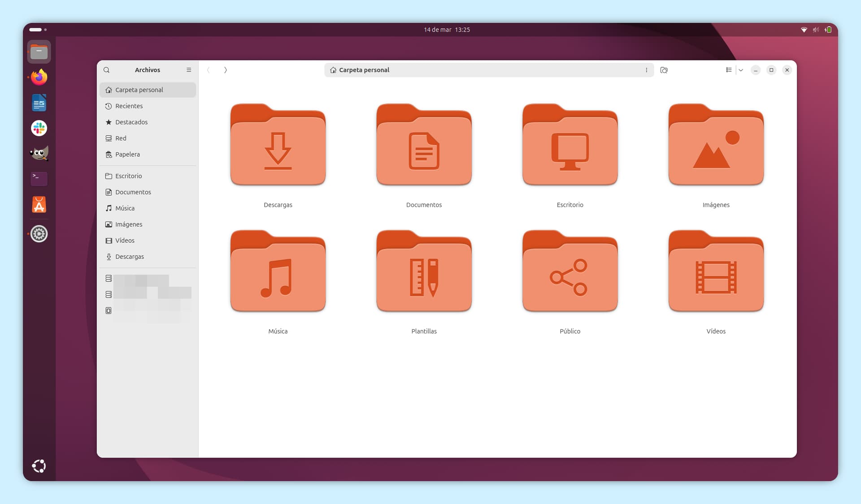Select Imágenes bookmark in the sidebar
This screenshot has height=504, width=861.
(x=148, y=224)
